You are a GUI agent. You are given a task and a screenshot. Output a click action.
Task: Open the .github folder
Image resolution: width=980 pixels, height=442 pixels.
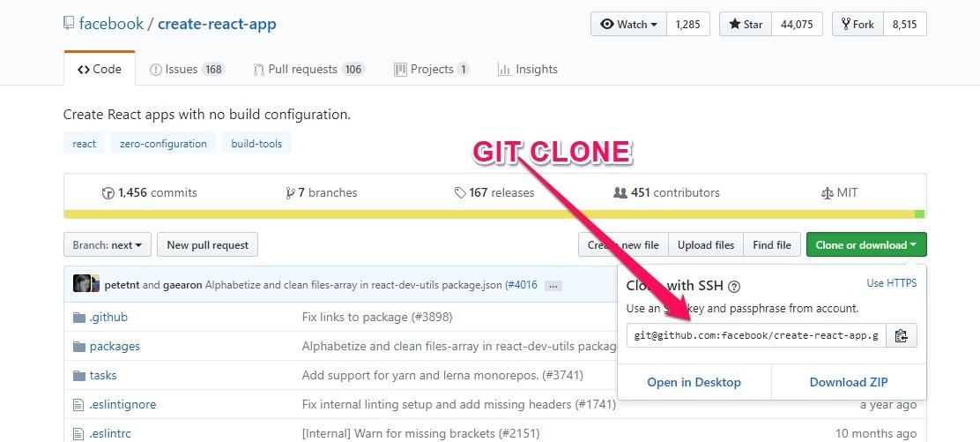(108, 318)
